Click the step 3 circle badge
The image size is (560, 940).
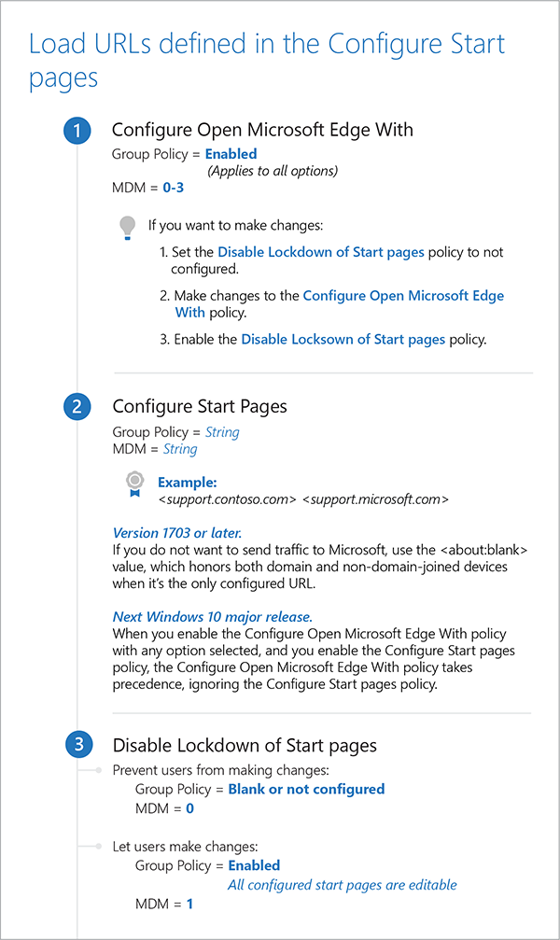[77, 744]
